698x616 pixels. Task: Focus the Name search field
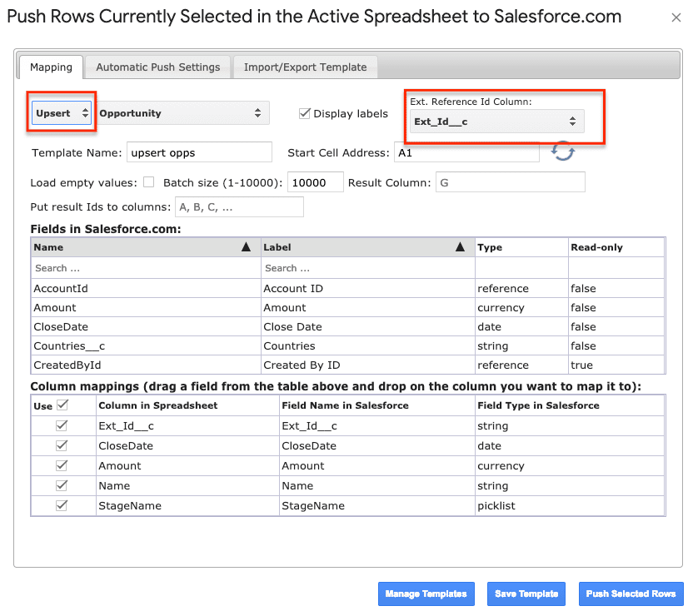146,268
